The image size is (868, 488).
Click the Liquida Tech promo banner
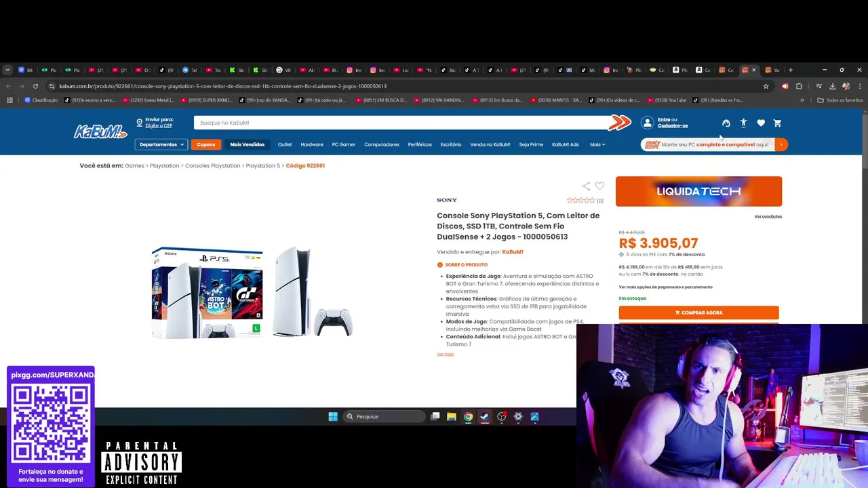click(x=698, y=191)
